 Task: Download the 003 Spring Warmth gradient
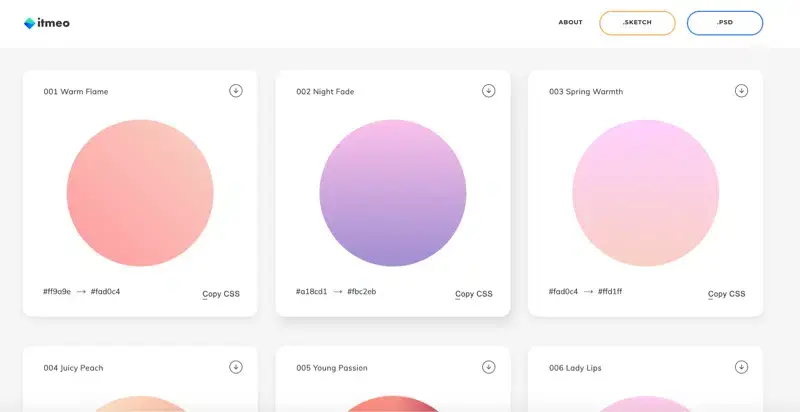(741, 91)
